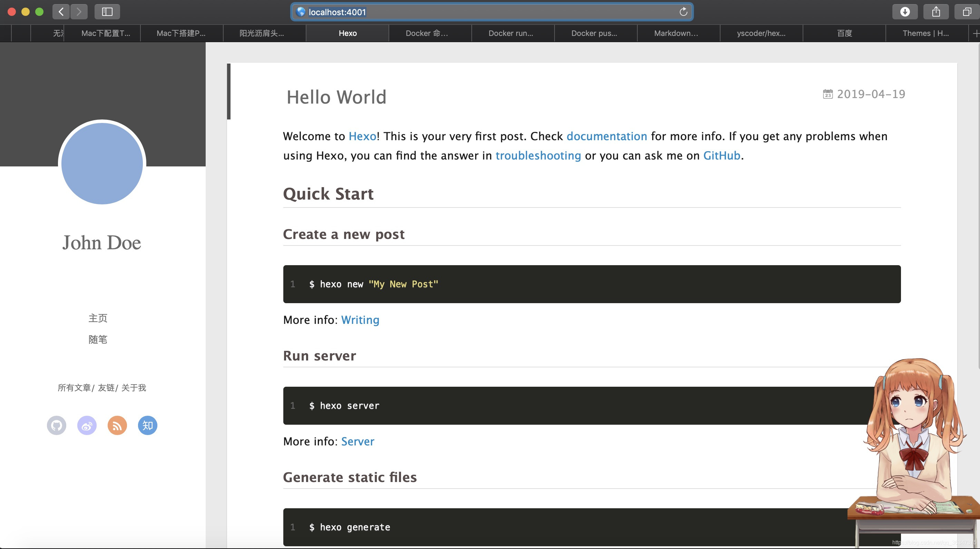Open the Hello World post title
The height and width of the screenshot is (549, 980).
point(336,97)
